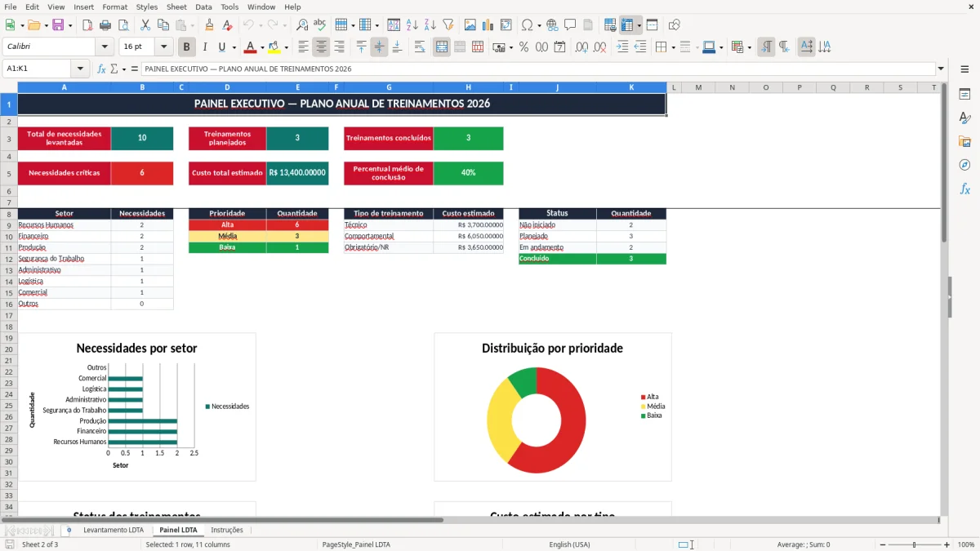Click the Print icon
980x551 pixels.
[x=105, y=25]
